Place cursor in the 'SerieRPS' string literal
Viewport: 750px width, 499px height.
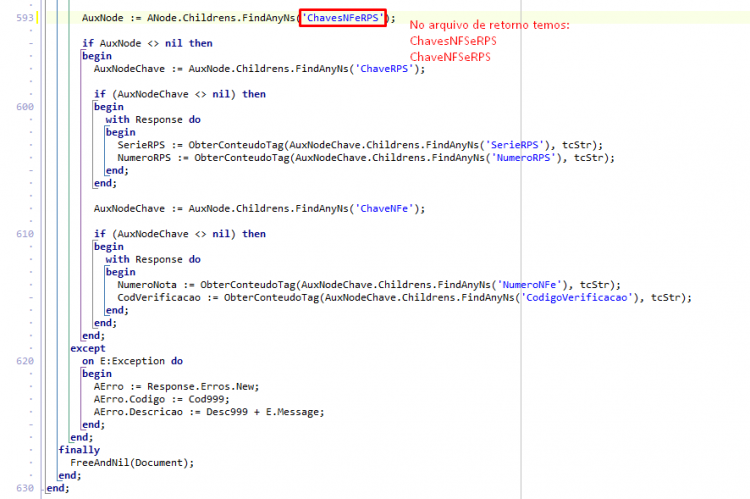[x=515, y=145]
